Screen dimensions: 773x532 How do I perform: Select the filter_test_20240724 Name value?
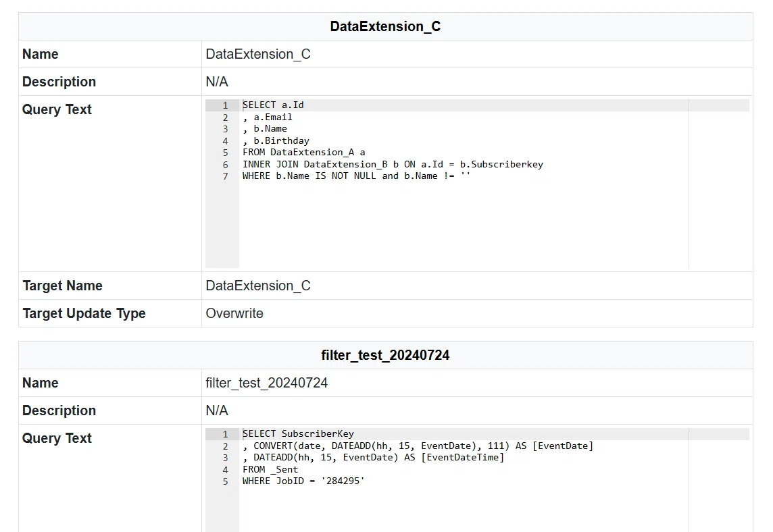coord(267,383)
